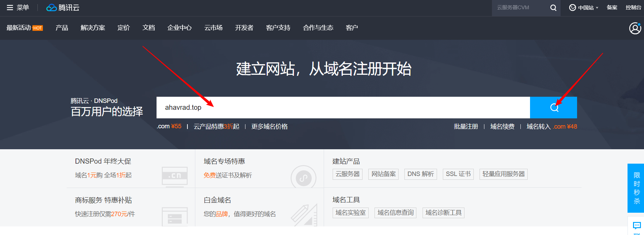Click the .com ¥55 price link
The width and height of the screenshot is (644, 235).
click(169, 127)
